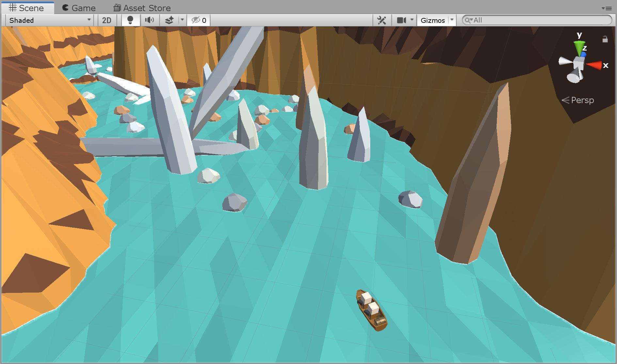Open search filter magnifier dropdown

click(x=469, y=20)
